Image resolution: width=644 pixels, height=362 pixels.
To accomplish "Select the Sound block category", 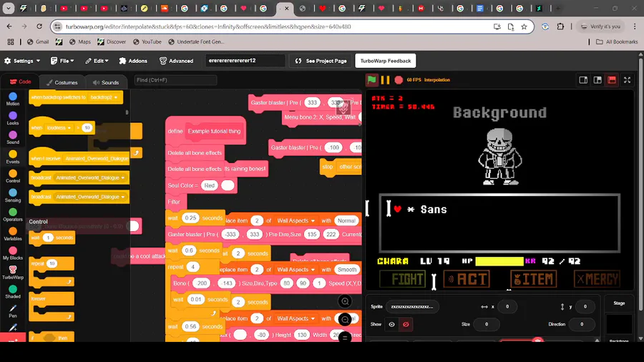I will tap(13, 137).
